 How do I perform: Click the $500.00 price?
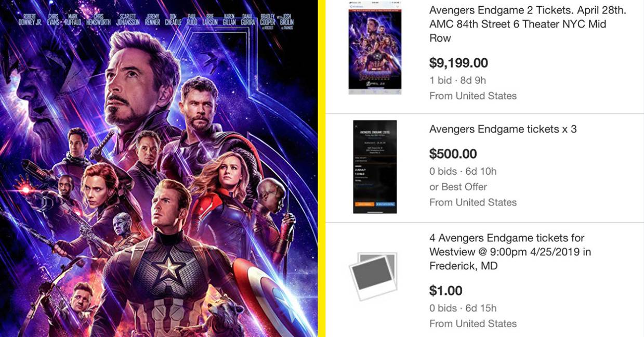click(453, 154)
